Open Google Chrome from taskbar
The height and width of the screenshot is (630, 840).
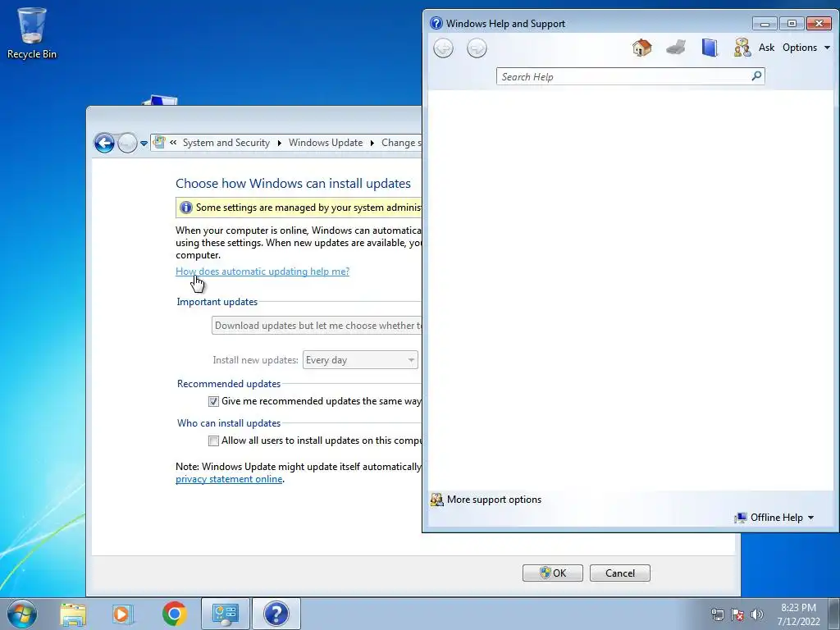(174, 614)
